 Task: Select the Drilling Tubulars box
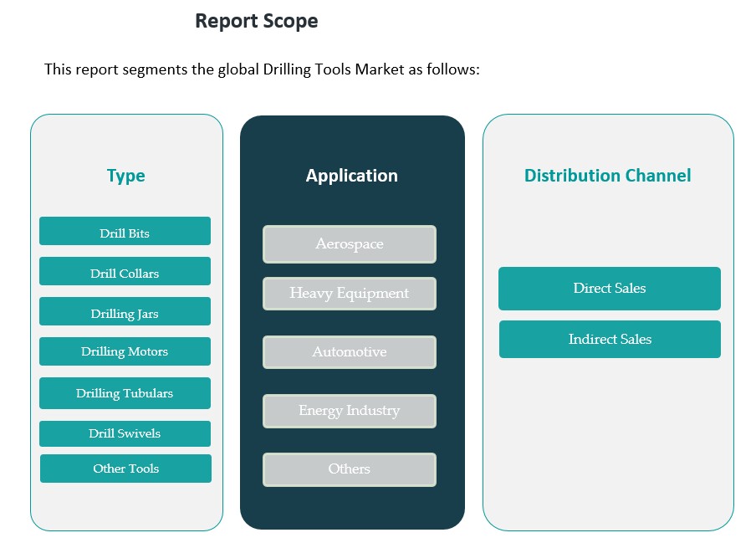(x=125, y=393)
